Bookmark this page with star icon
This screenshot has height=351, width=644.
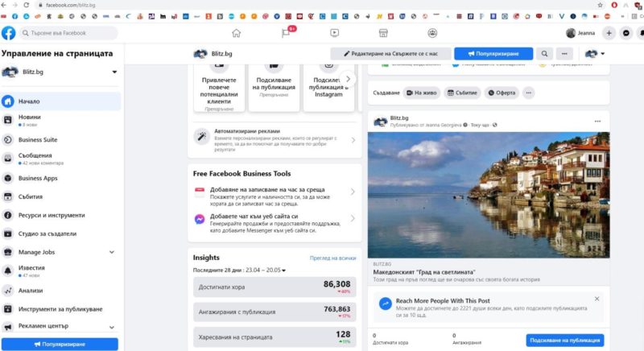pos(600,5)
